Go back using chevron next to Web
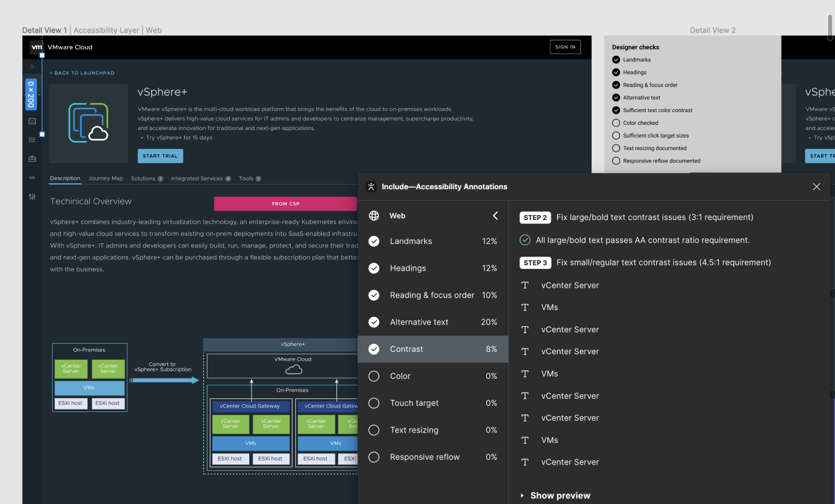835x504 pixels. tap(495, 215)
